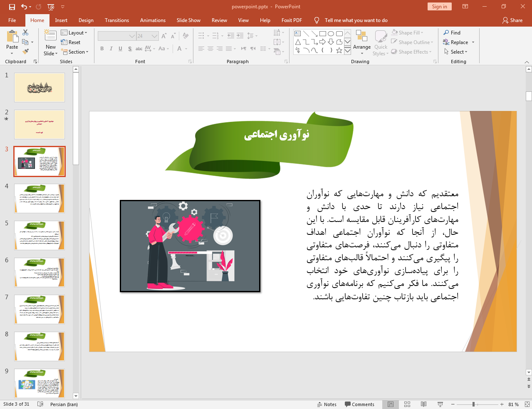Image resolution: width=532 pixels, height=409 pixels.
Task: Switch to the Animations tab
Action: 153,20
